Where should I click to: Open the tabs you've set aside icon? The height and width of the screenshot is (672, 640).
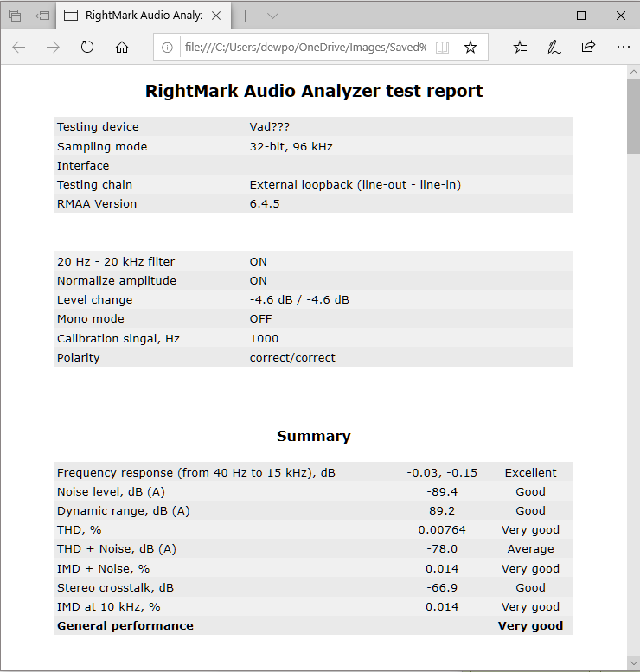(x=15, y=16)
